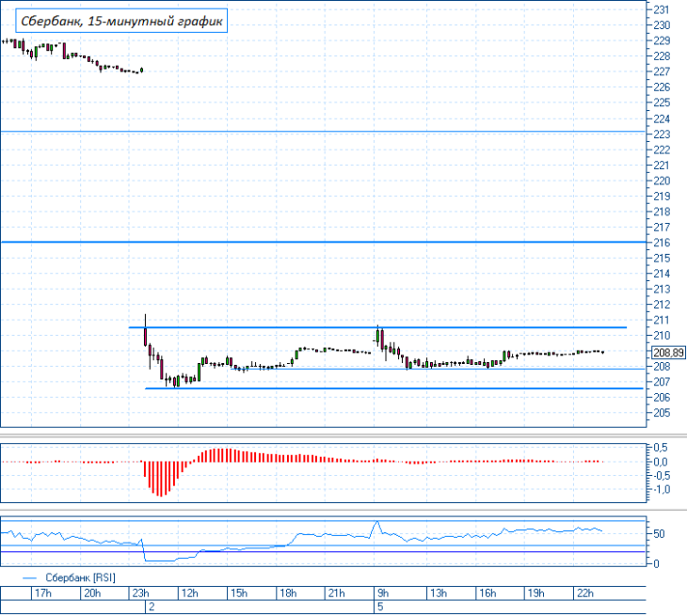687x616 pixels.
Task: Click the 18h time axis label
Action: click(x=288, y=593)
